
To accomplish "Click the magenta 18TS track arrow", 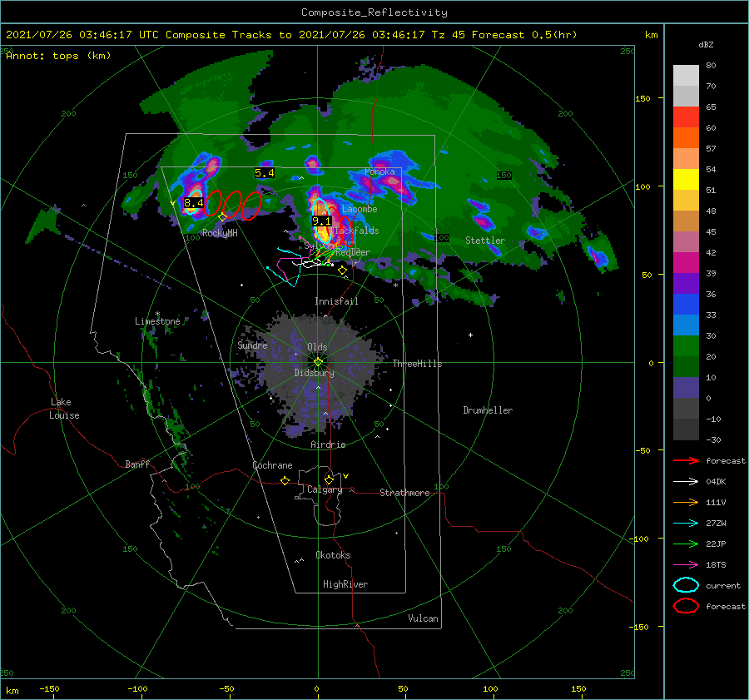I will (686, 565).
